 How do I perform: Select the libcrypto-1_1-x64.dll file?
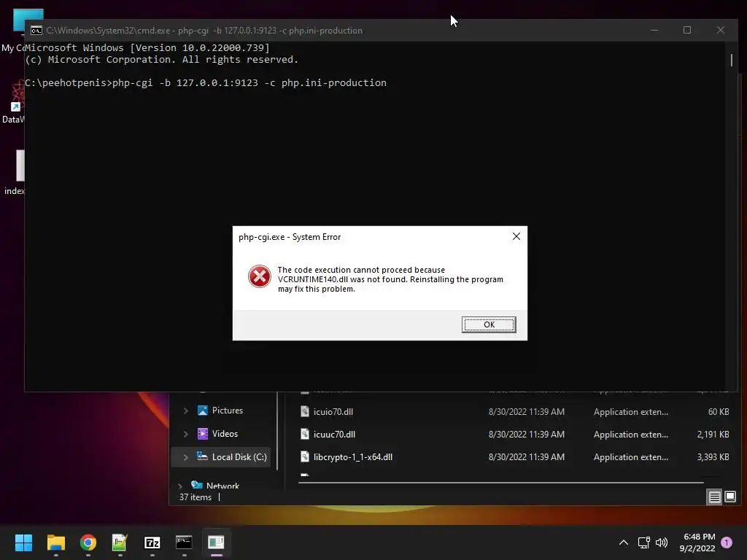coord(352,457)
